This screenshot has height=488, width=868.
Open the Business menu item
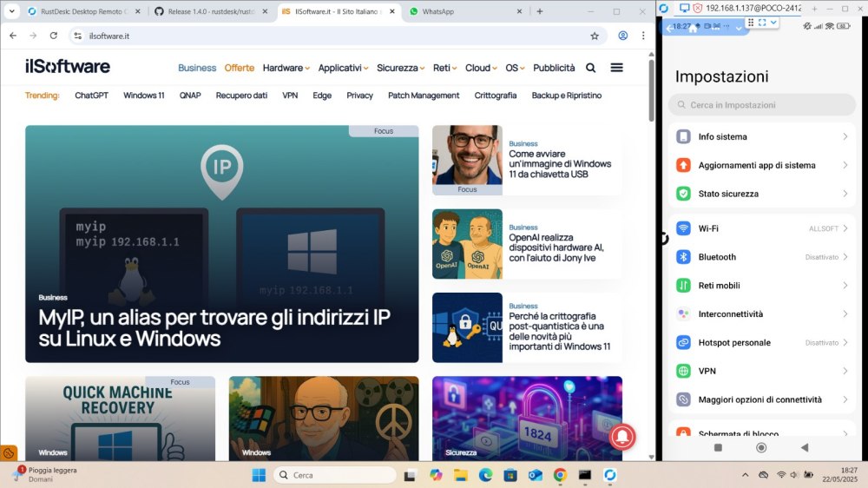coord(197,68)
